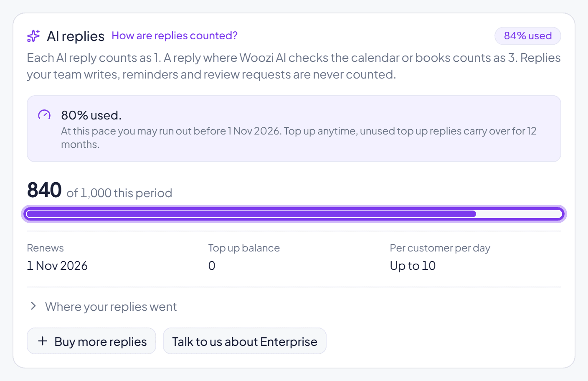The height and width of the screenshot is (381, 588).
Task: Click the 'Each AI reply counts as 1' description
Action: 294,66
